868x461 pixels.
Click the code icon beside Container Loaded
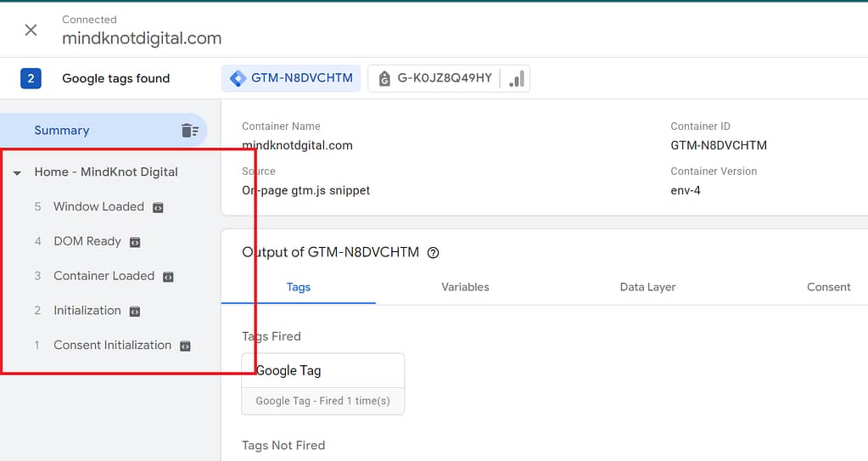[x=168, y=277]
